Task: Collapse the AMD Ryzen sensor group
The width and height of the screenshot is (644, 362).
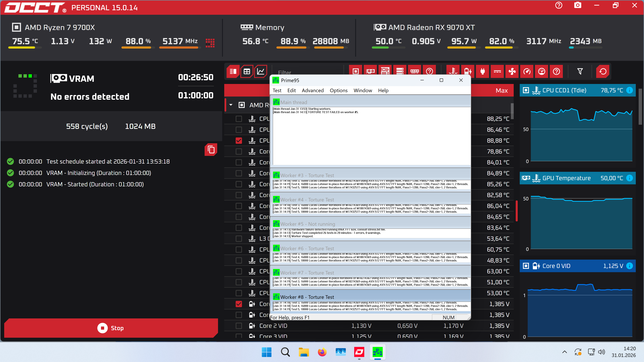Action: click(x=231, y=105)
